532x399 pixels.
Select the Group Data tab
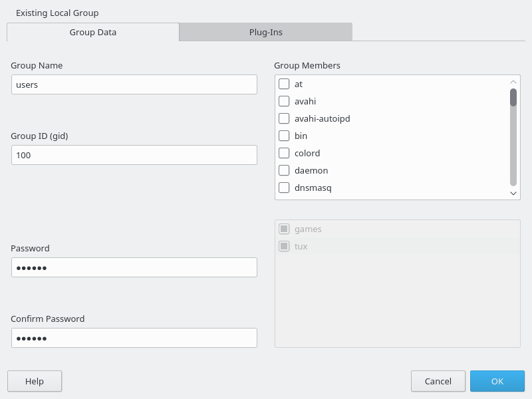coord(93,32)
